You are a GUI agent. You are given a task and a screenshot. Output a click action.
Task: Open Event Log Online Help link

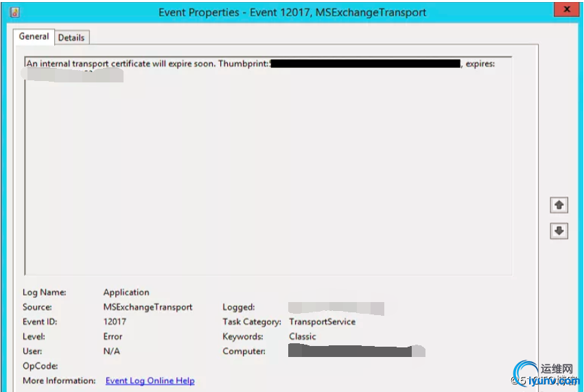150,380
